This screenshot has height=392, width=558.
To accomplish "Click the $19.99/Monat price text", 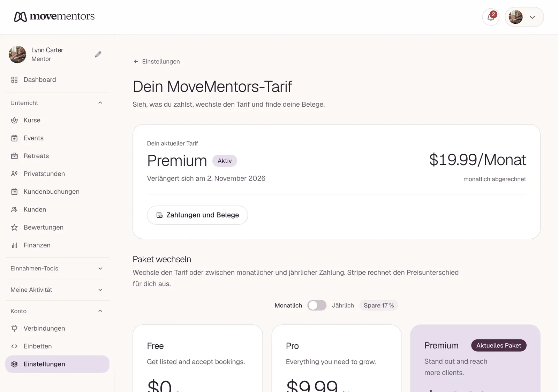I will (x=477, y=160).
